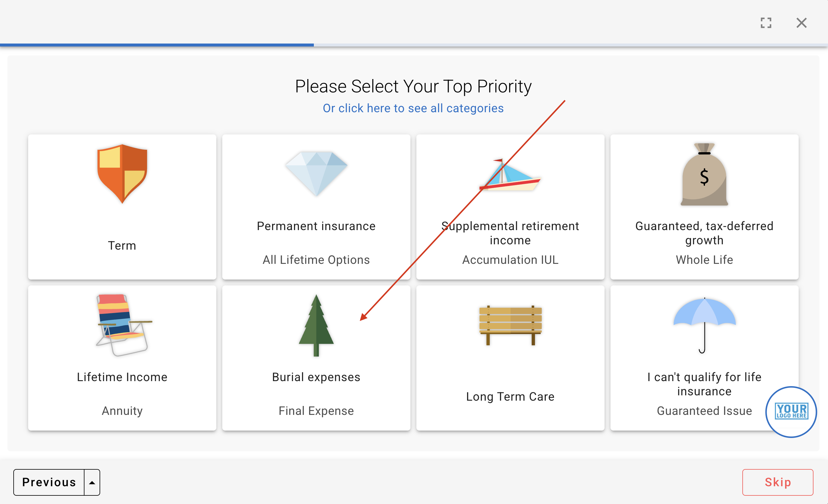Open the all categories link
Image resolution: width=828 pixels, height=504 pixels.
tap(413, 108)
